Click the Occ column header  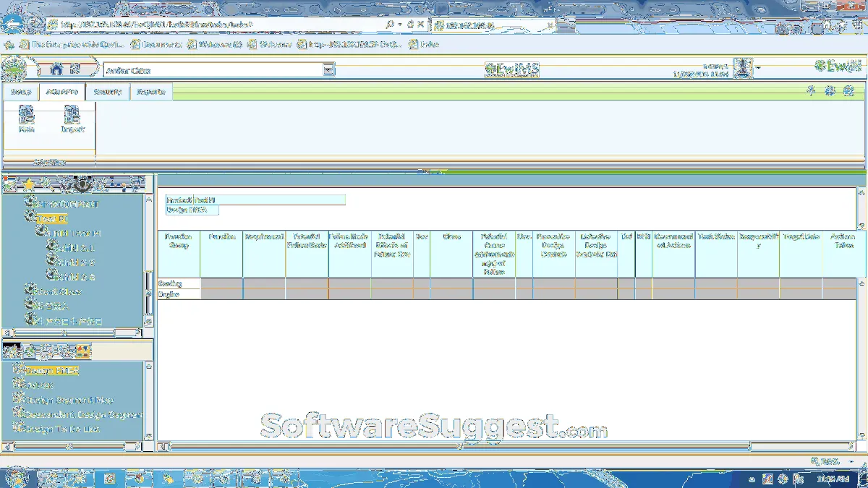[524, 254]
